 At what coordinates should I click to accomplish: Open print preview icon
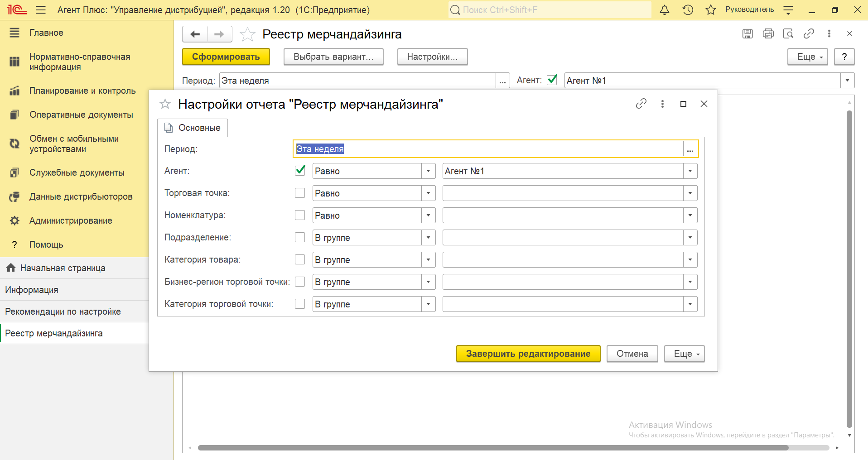[x=788, y=34]
